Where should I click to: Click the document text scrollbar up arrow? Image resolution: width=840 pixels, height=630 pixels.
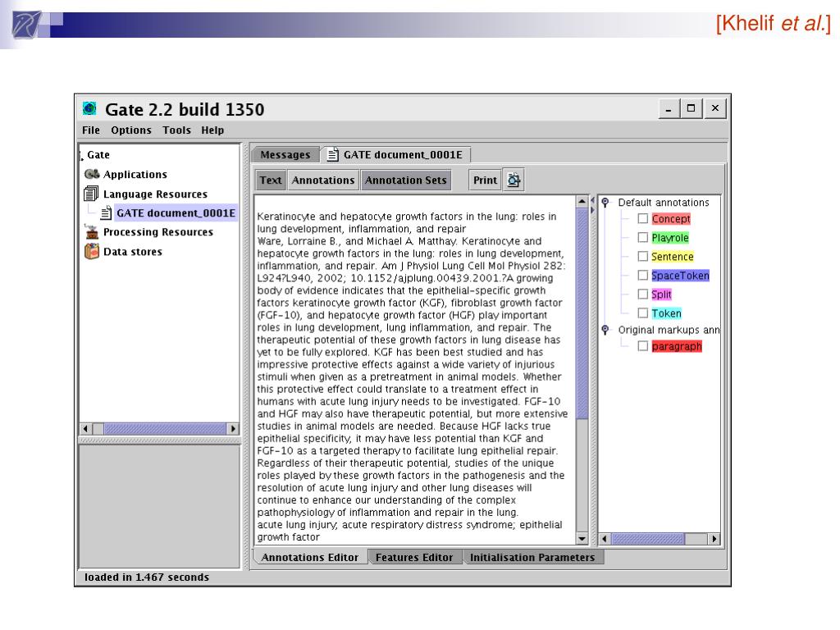pos(582,202)
